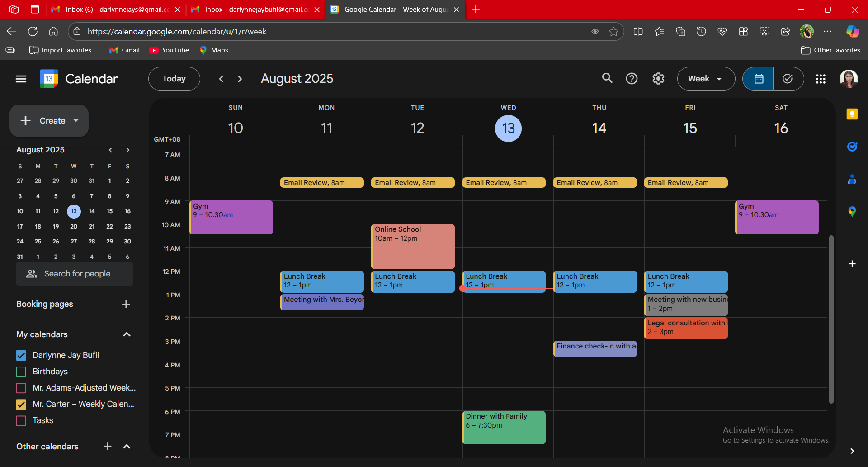868x467 pixels.
Task: Click the Google Calendar logo
Action: [x=49, y=79]
